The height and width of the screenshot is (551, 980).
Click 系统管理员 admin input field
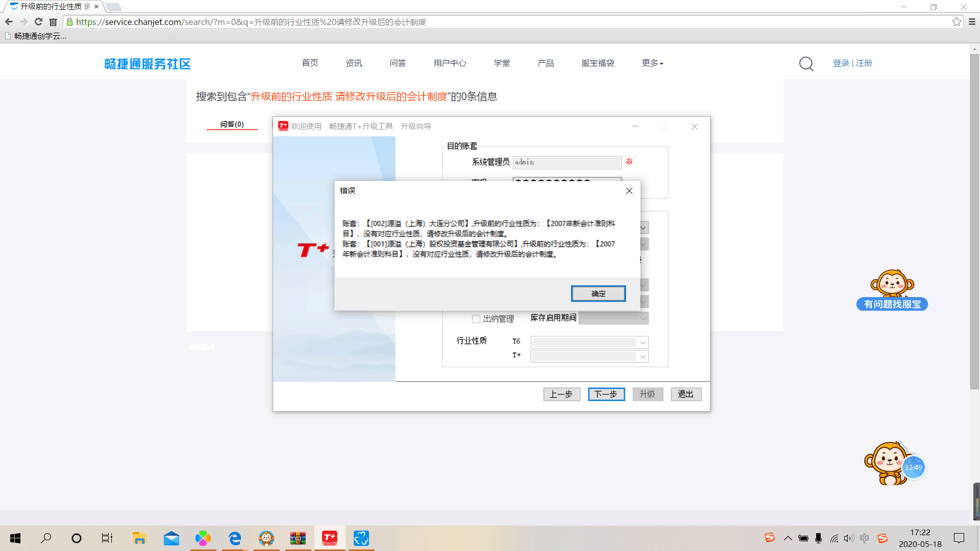click(x=567, y=162)
